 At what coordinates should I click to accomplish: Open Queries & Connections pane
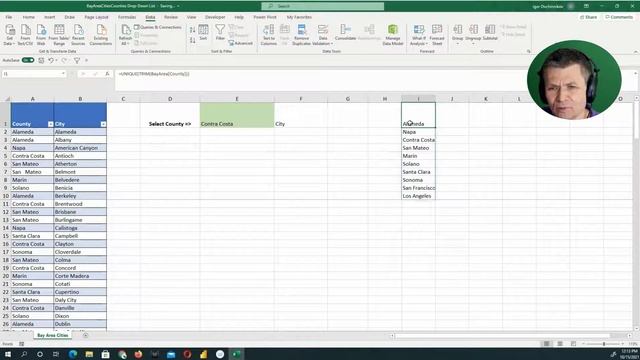(x=158, y=27)
